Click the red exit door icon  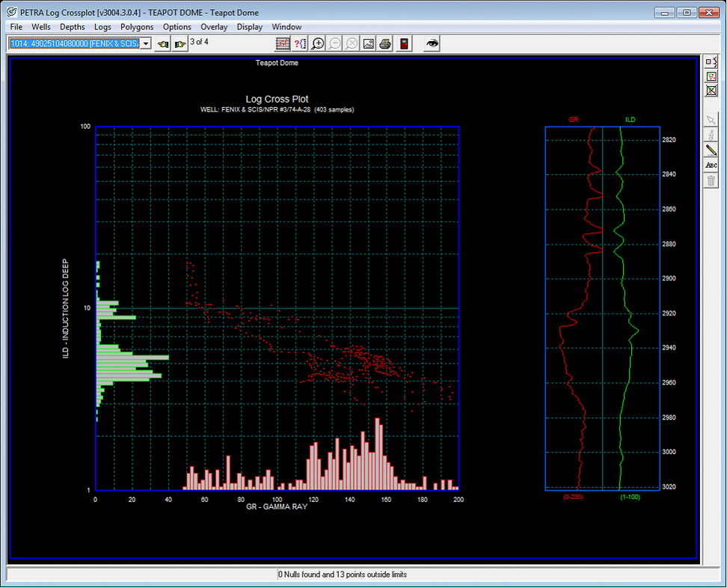404,44
